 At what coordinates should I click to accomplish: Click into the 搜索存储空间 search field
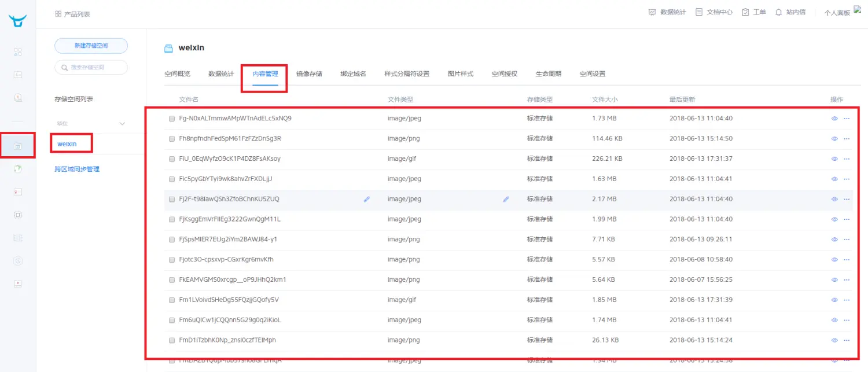[91, 68]
